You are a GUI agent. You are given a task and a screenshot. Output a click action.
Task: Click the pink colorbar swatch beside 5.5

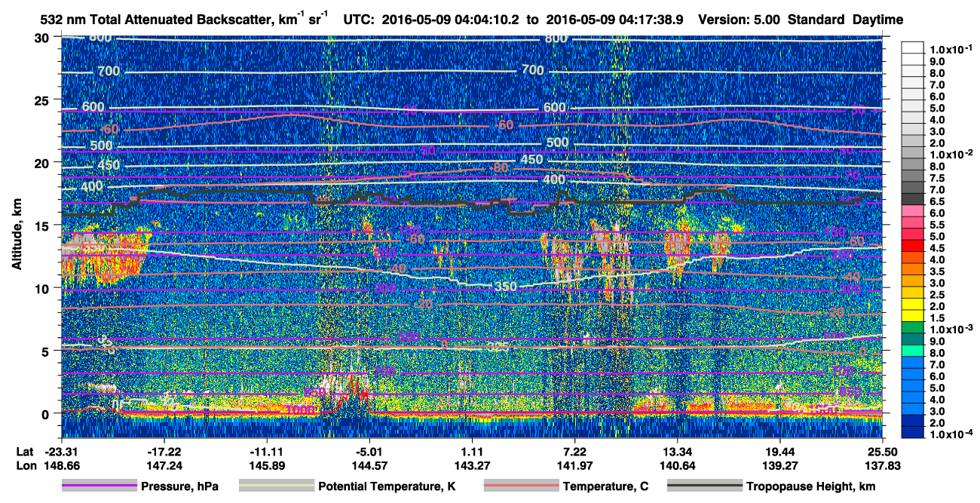pos(912,222)
